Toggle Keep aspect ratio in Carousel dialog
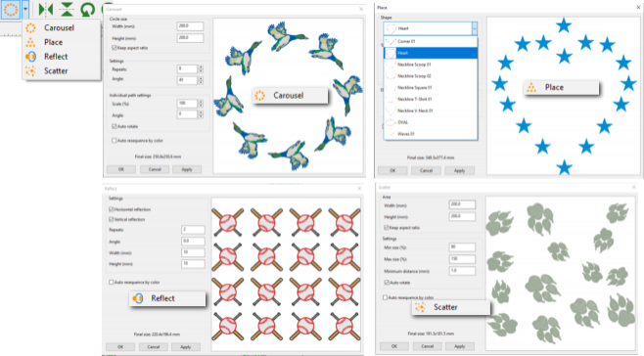The image size is (644, 356). click(x=115, y=48)
